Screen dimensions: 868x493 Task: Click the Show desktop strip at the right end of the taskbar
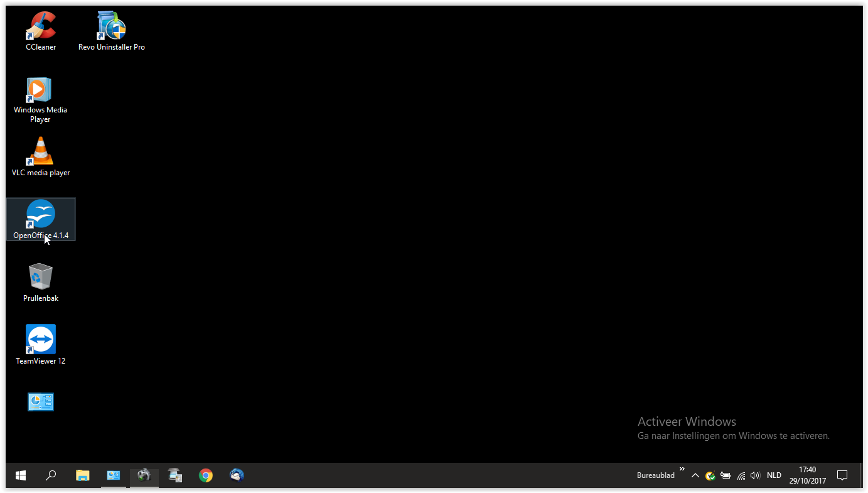tap(861, 475)
